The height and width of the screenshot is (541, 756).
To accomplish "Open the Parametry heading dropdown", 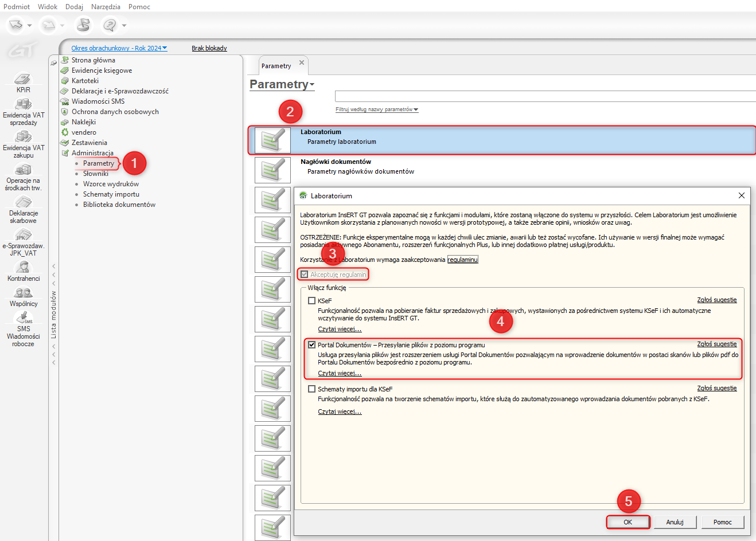I will 282,84.
